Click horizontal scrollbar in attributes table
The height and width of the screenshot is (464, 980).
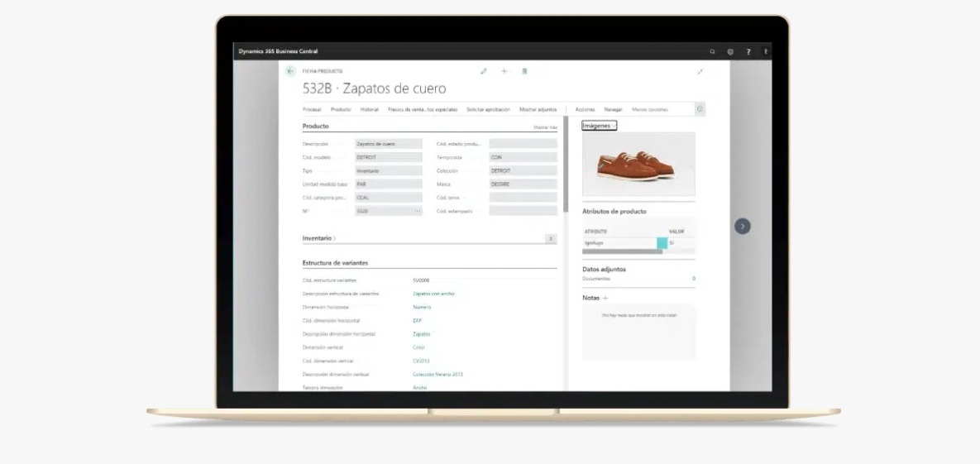[623, 252]
